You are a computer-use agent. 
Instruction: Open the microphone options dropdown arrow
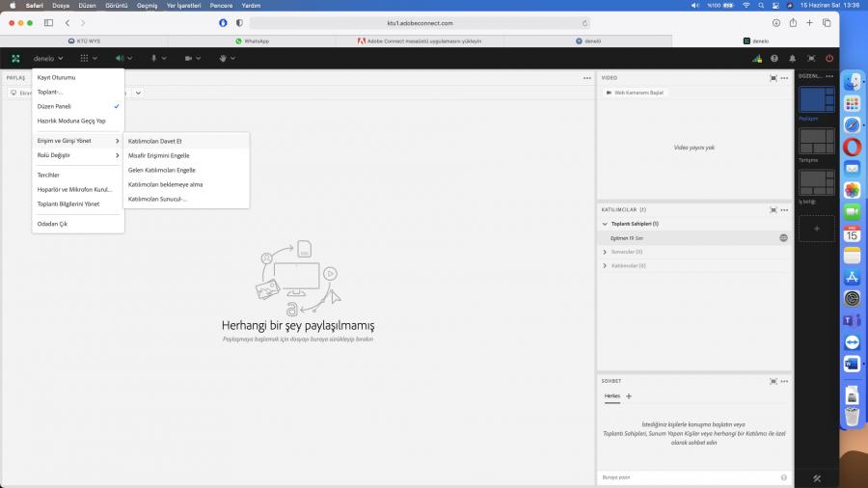[x=164, y=58]
